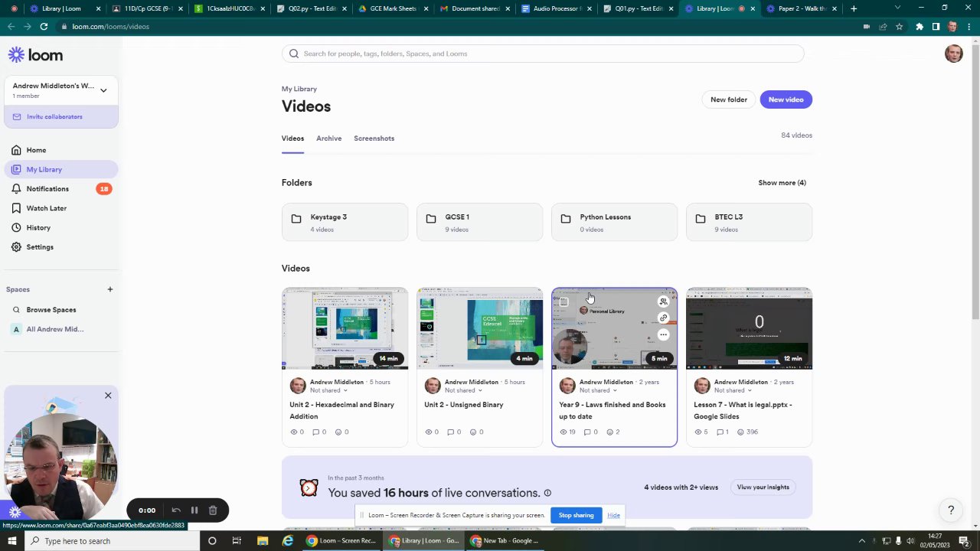Bookmark this page with the star icon

tap(899, 26)
